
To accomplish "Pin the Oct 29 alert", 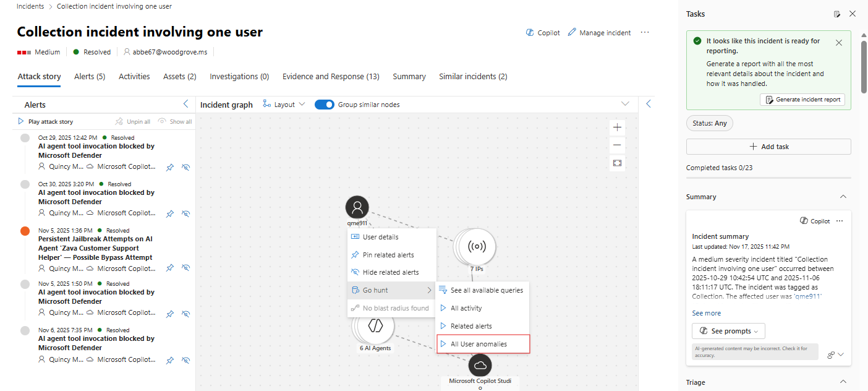I will [170, 167].
